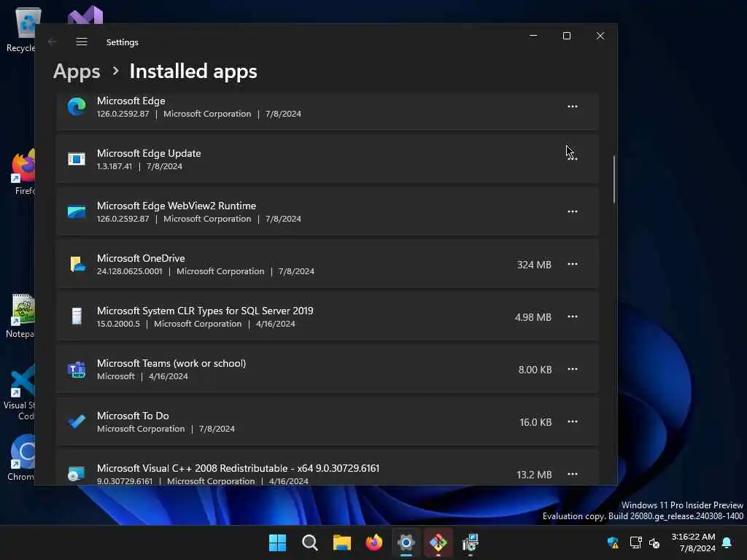This screenshot has height=560, width=747.
Task: Click the Microsoft Teams (work or school) name
Action: pos(171,363)
